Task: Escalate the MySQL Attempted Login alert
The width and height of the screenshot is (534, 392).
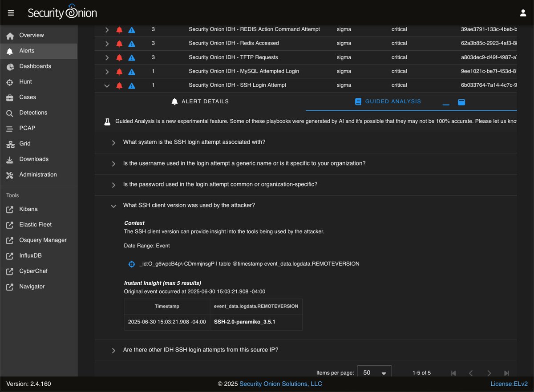Action: [x=132, y=72]
